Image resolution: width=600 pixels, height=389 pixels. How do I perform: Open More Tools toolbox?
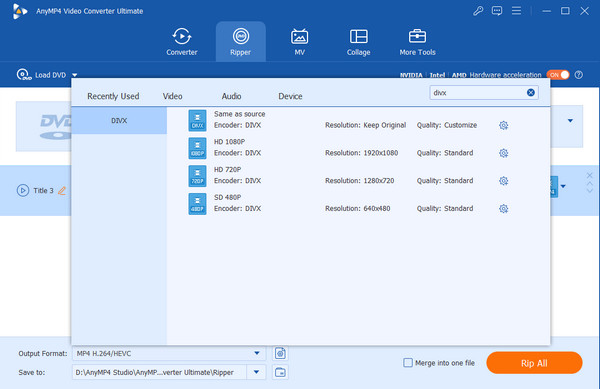pos(417,42)
